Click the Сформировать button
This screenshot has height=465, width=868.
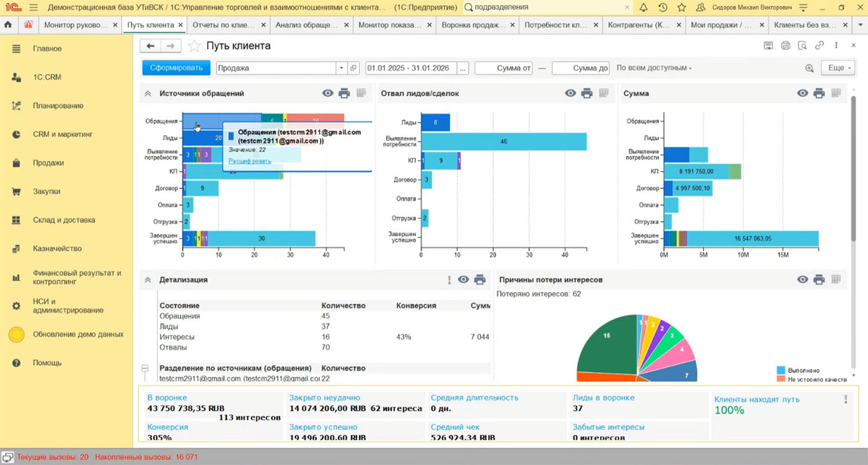[x=176, y=68]
